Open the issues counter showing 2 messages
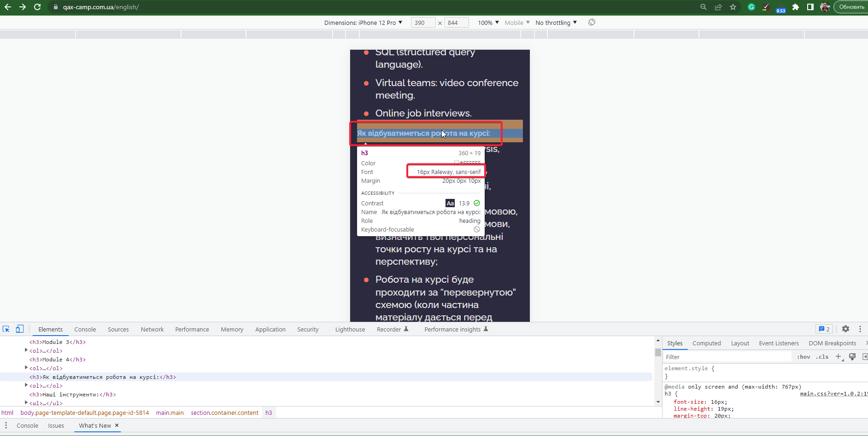Viewport: 868px width, 436px height. pos(824,329)
